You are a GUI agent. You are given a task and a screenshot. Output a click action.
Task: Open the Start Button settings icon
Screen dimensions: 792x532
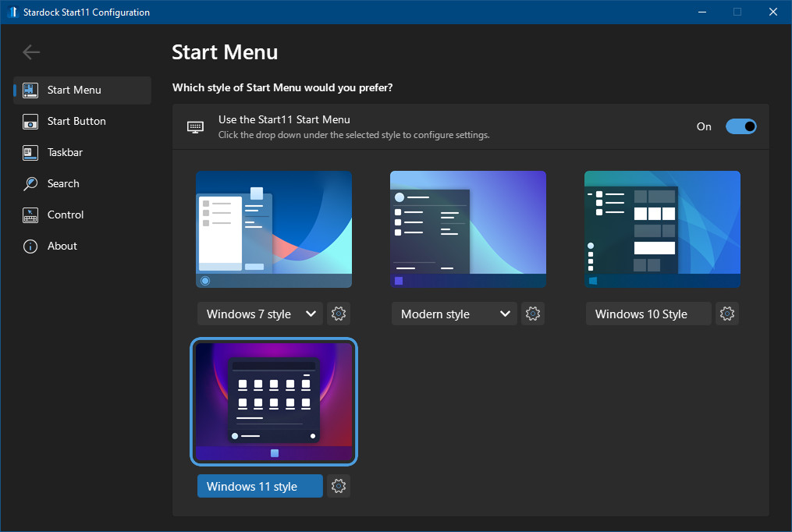(30, 121)
